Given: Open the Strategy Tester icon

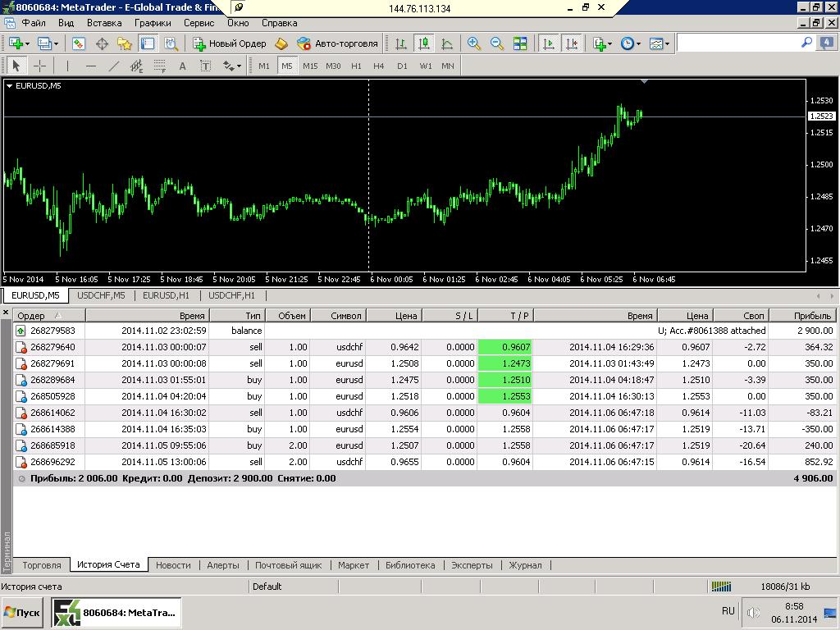Looking at the screenshot, I should (171, 43).
